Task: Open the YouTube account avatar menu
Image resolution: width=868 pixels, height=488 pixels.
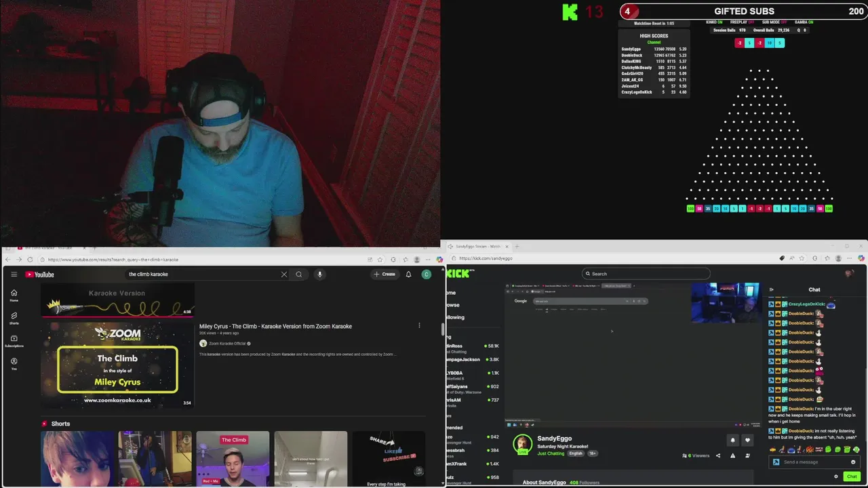Action: (x=426, y=274)
